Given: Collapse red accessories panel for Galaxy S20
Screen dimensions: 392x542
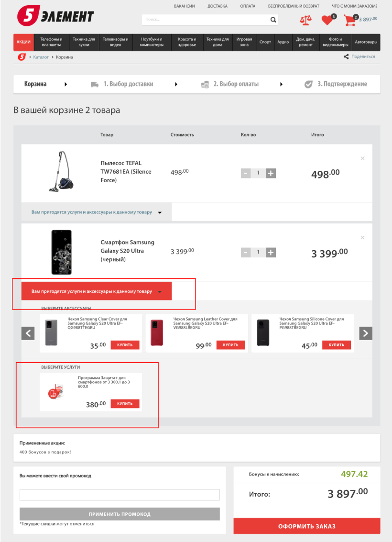Looking at the screenshot, I should click(x=97, y=291).
